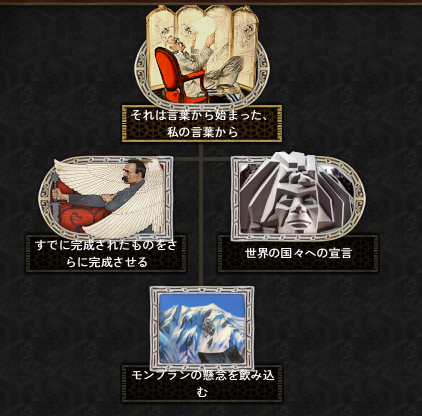
Task: Click the winged mustached man focus icon
Action: pyautogui.click(x=106, y=198)
